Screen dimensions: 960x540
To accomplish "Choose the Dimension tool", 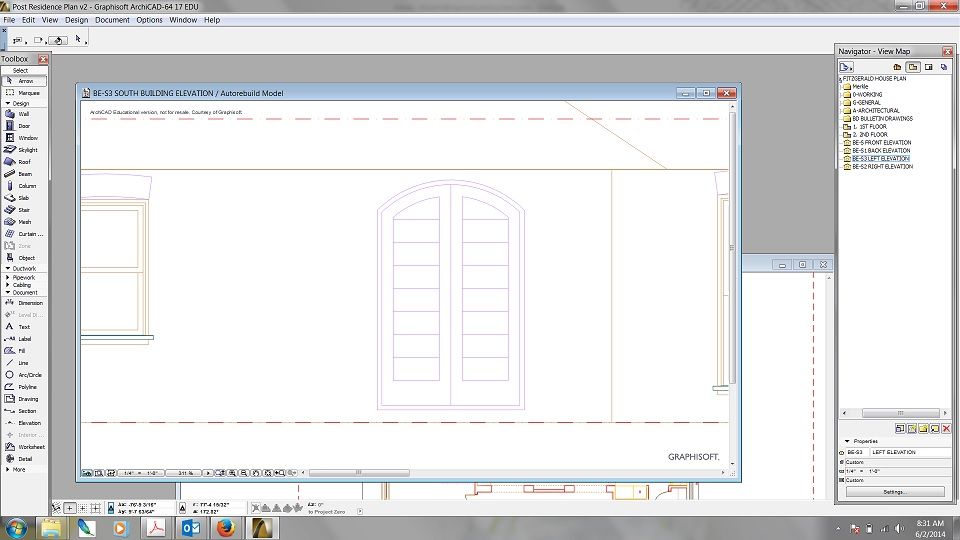I will [24, 302].
